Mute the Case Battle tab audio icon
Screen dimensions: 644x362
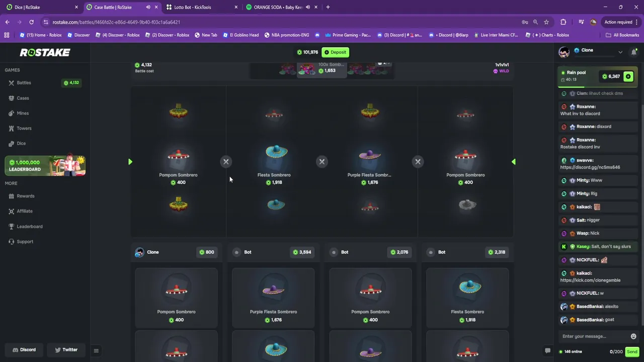[x=148, y=7]
